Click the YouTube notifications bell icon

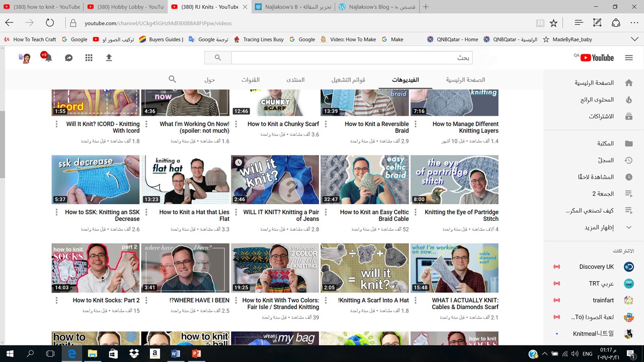[x=48, y=58]
